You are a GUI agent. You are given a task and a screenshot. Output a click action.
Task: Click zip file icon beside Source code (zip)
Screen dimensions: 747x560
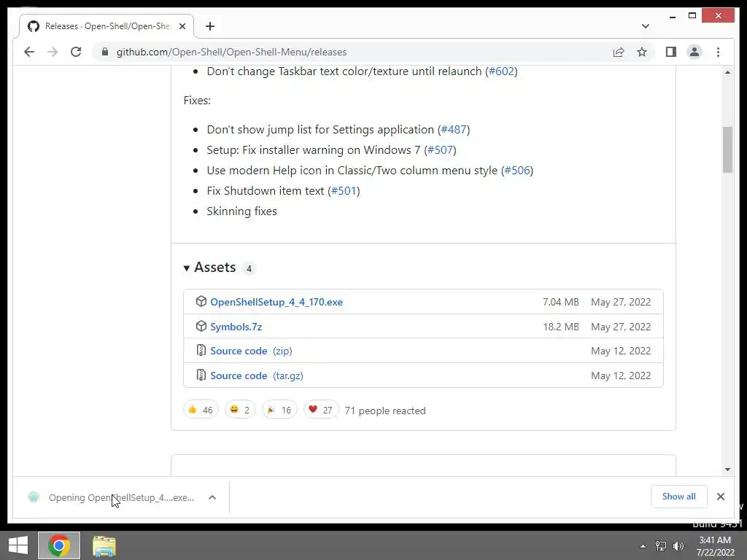tap(201, 351)
